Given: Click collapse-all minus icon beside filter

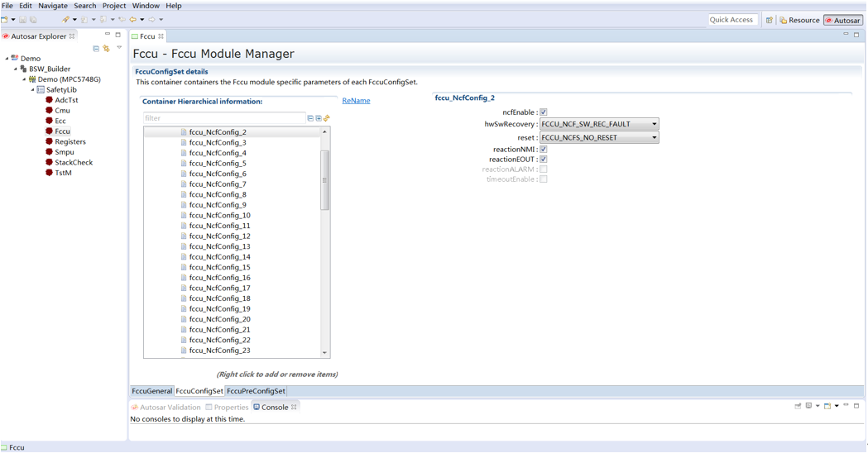Looking at the screenshot, I should coord(310,118).
